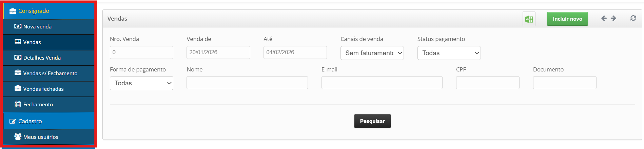644x149 pixels.
Task: Focus the Nro. Venda input field
Action: [141, 52]
